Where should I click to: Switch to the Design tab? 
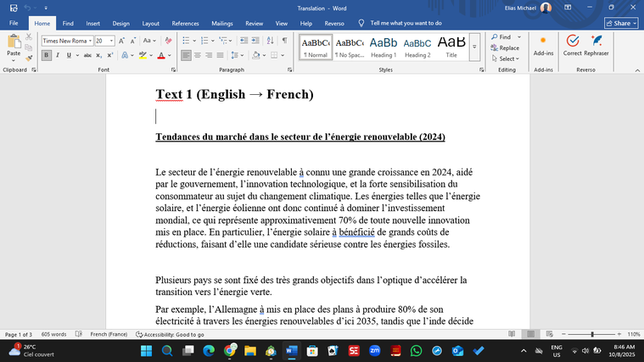click(120, 24)
